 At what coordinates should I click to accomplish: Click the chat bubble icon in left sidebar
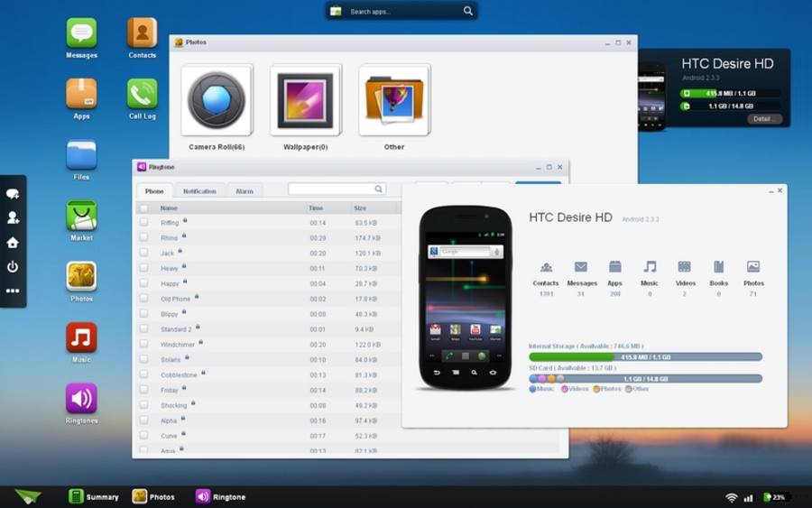coord(13,194)
